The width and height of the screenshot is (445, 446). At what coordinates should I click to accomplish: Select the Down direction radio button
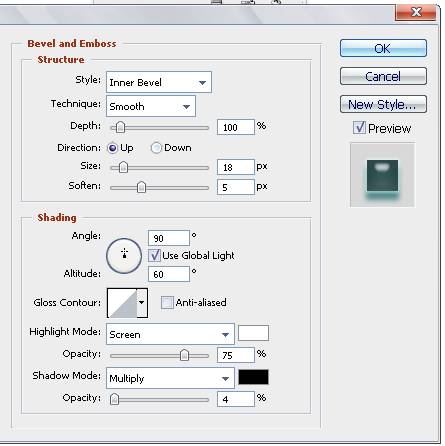(x=156, y=148)
